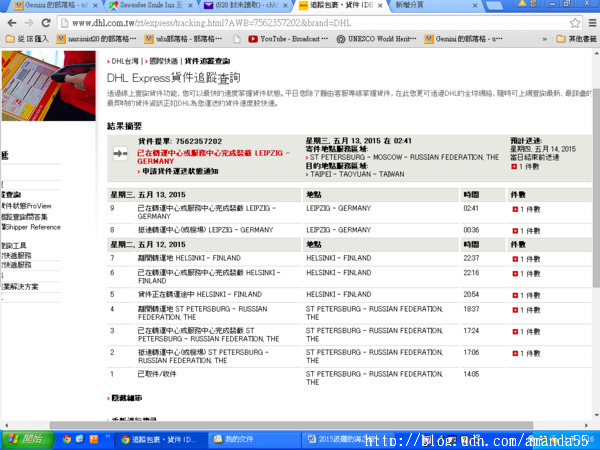Open Shipper Reference sidebar item
The height and width of the screenshot is (450, 600).
tap(31, 227)
